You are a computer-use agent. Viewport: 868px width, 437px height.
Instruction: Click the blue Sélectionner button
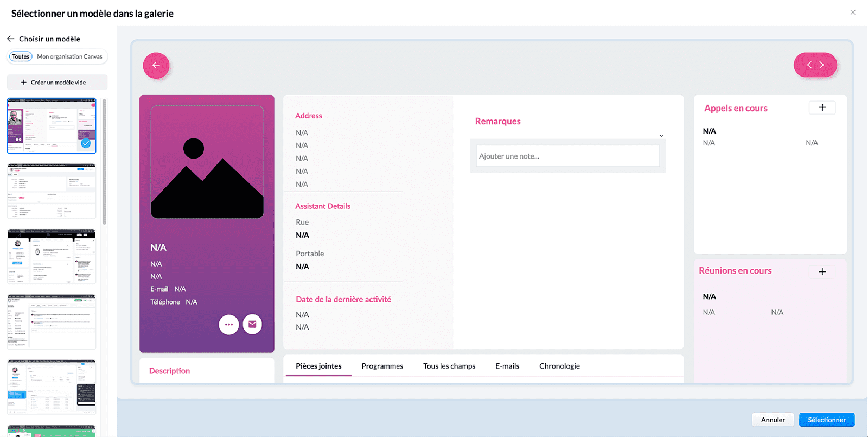pyautogui.click(x=827, y=420)
